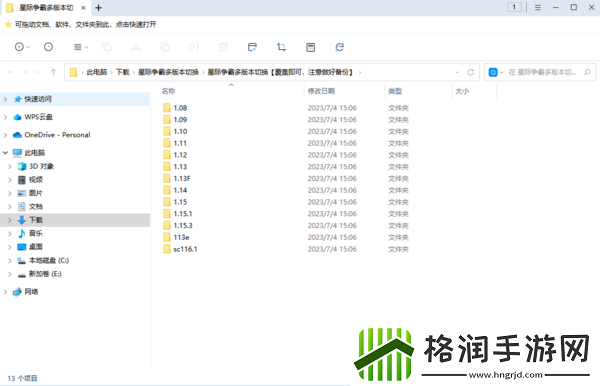
Task: Select the 113e folder
Action: point(181,238)
